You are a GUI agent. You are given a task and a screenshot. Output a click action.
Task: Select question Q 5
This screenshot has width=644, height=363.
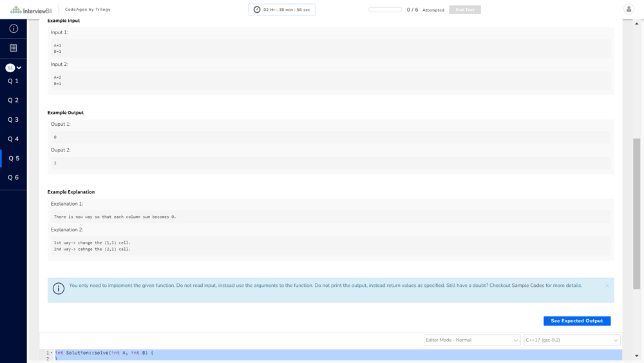[x=14, y=158]
